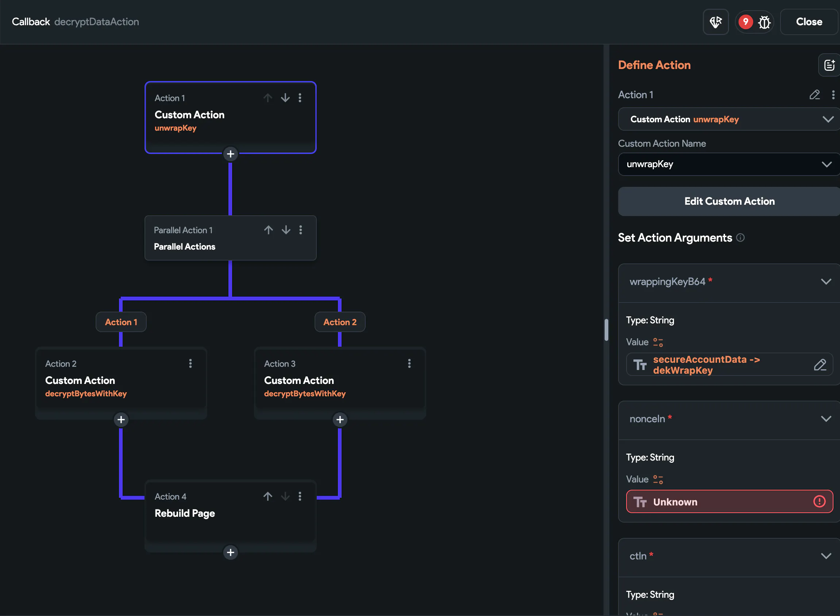Open variable options icon for nonceIn Value
The image size is (840, 616).
(658, 480)
